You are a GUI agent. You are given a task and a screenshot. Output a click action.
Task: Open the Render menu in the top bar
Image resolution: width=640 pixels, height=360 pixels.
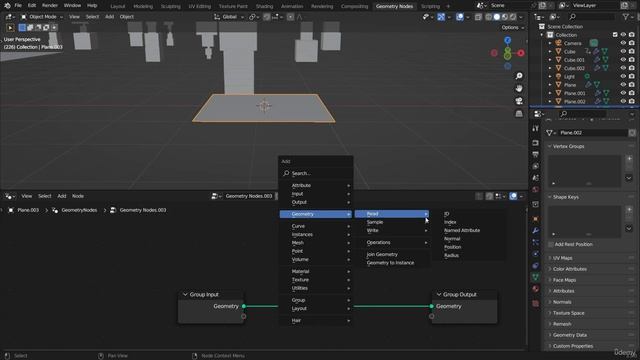(x=50, y=6)
